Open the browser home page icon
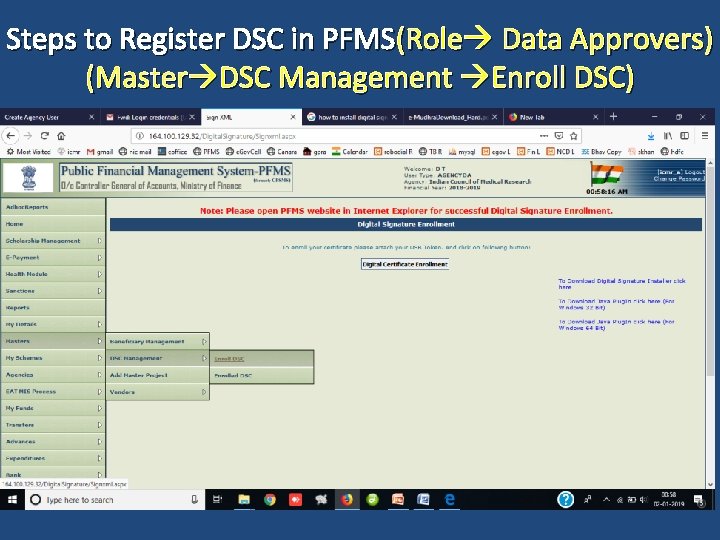720x540 pixels. [61, 136]
